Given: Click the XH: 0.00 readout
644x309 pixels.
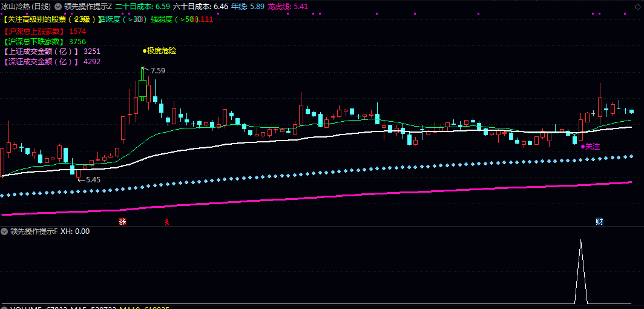Looking at the screenshot, I should (75, 231).
